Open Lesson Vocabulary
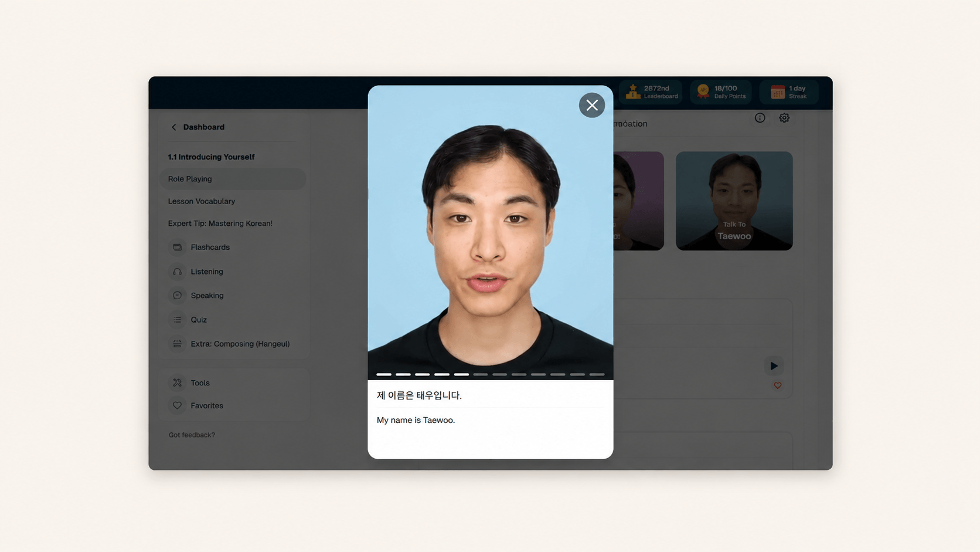 [202, 201]
